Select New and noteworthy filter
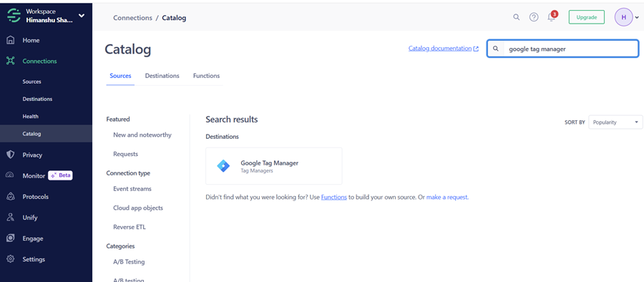The height and width of the screenshot is (282, 644). click(x=142, y=135)
